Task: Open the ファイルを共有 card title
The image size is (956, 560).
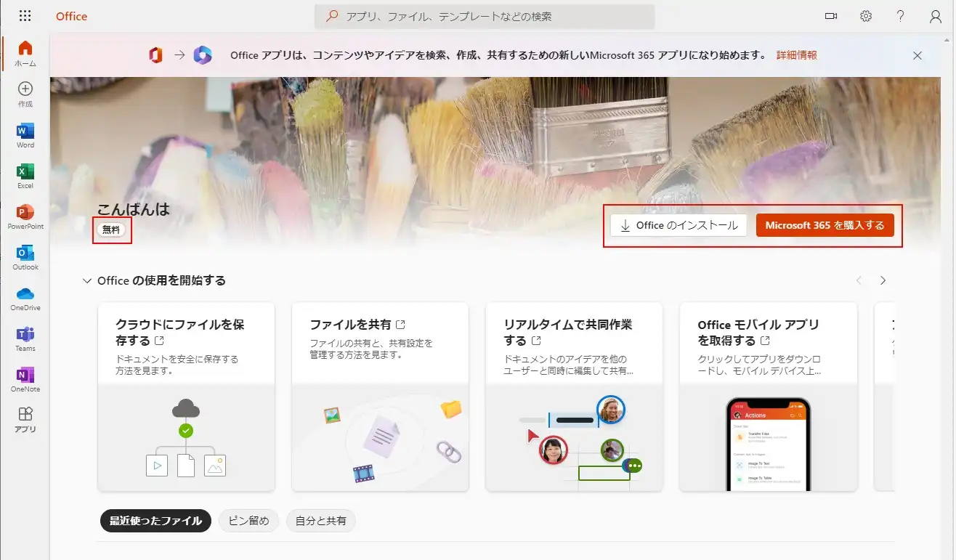Action: point(357,325)
